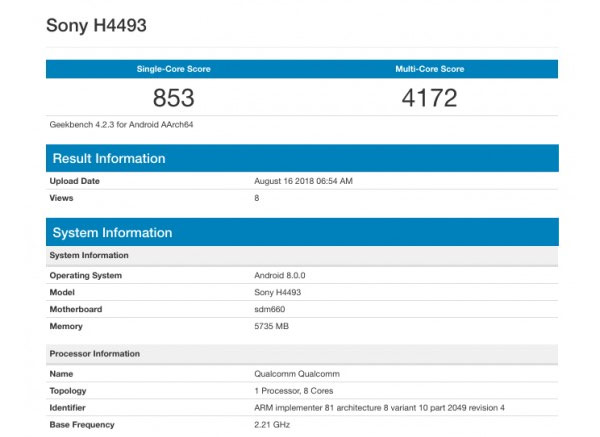Click the Base Frequency label
Screen dimensions: 600x437
click(x=82, y=425)
